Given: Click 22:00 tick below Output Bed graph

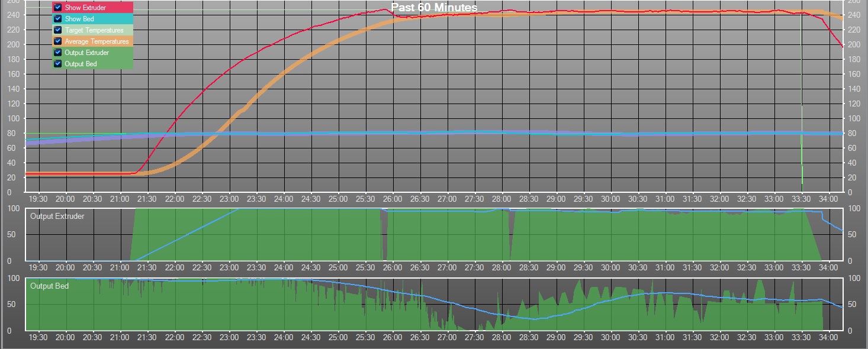Looking at the screenshot, I should click(x=174, y=338).
